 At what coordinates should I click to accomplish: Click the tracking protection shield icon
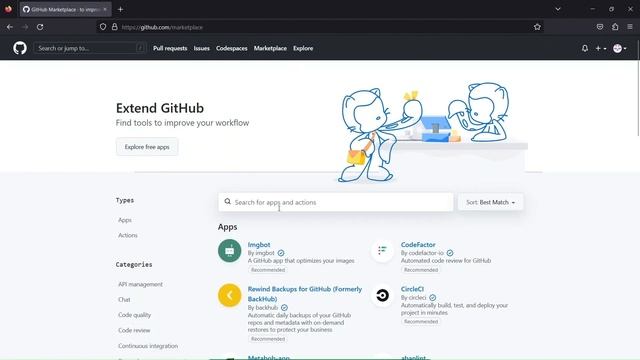(103, 27)
